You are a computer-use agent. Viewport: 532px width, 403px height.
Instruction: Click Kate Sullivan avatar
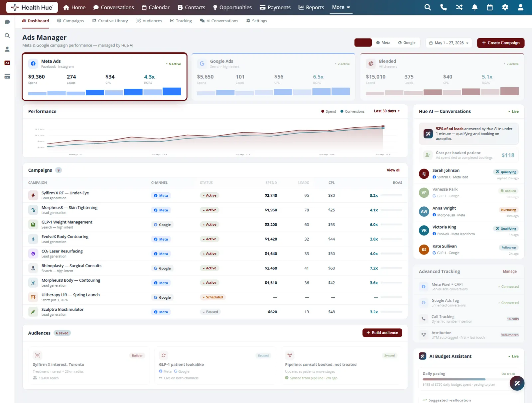(x=424, y=250)
